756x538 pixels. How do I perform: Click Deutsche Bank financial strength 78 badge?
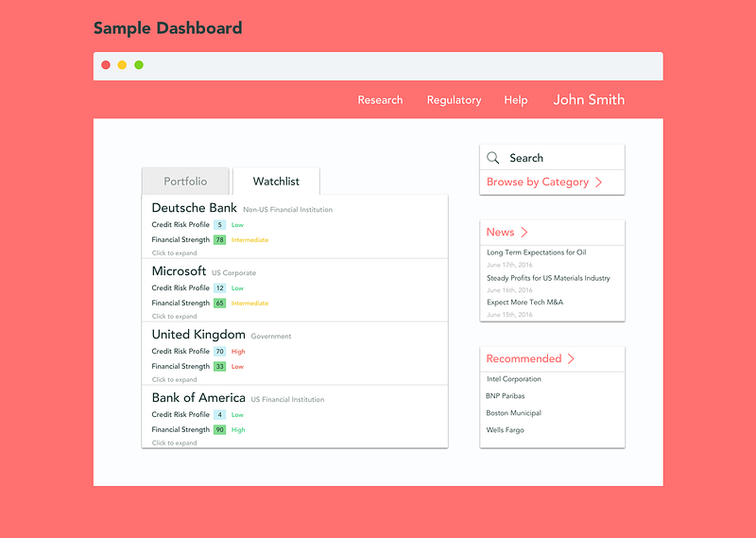220,240
